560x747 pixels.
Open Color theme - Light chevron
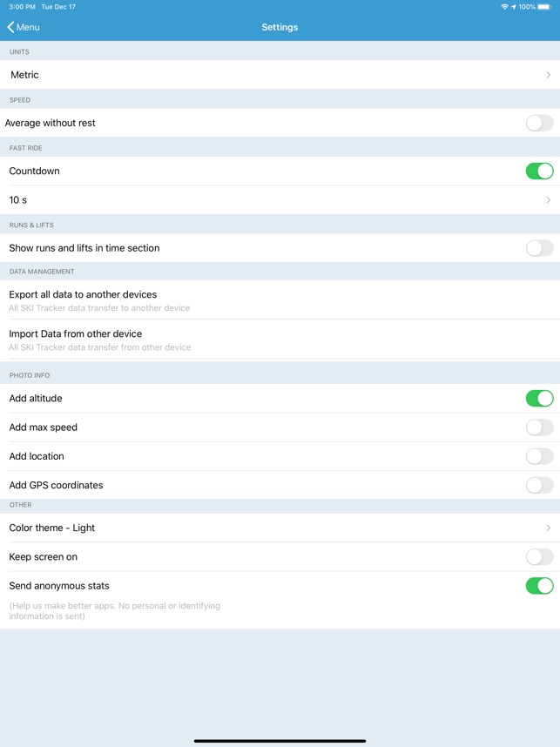[x=548, y=528]
